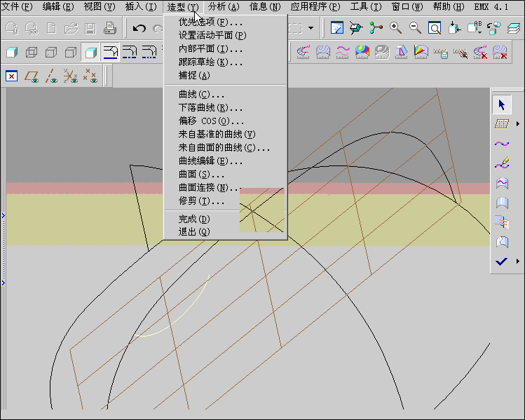This screenshot has width=525, height=420.
Task: Toggle no hidden display cube icon
Action: (x=71, y=53)
